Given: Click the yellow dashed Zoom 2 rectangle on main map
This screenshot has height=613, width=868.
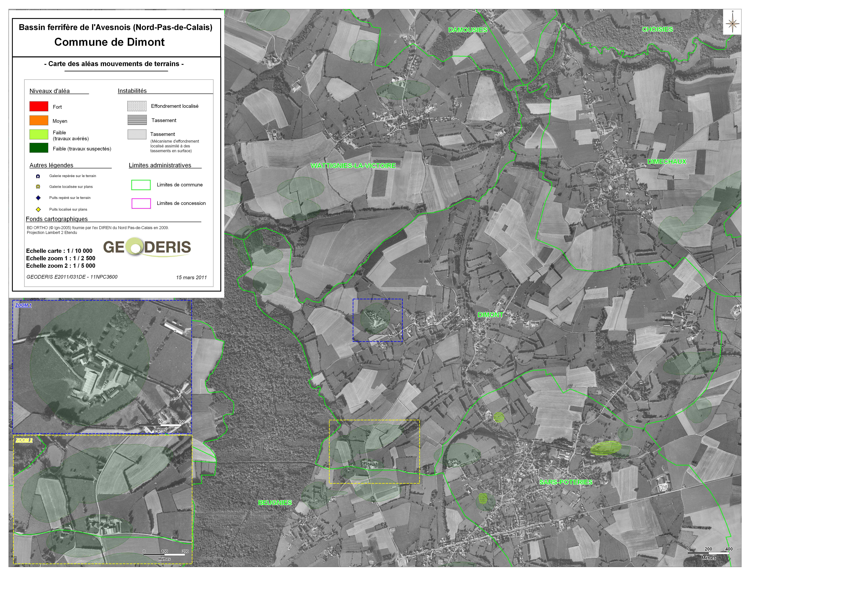Looking at the screenshot, I should [x=374, y=451].
